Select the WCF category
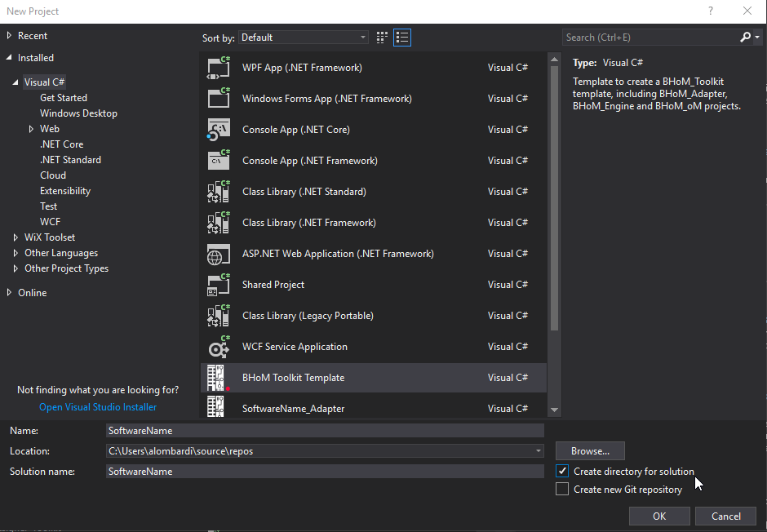 tap(50, 221)
